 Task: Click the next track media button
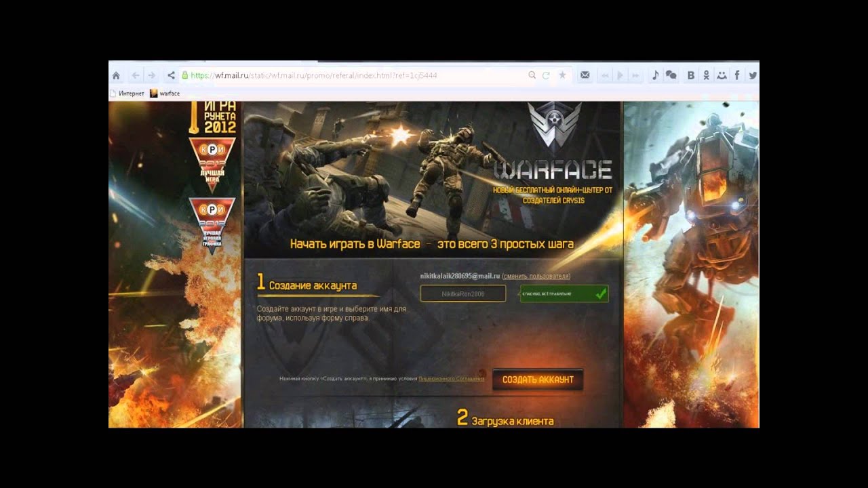point(635,75)
